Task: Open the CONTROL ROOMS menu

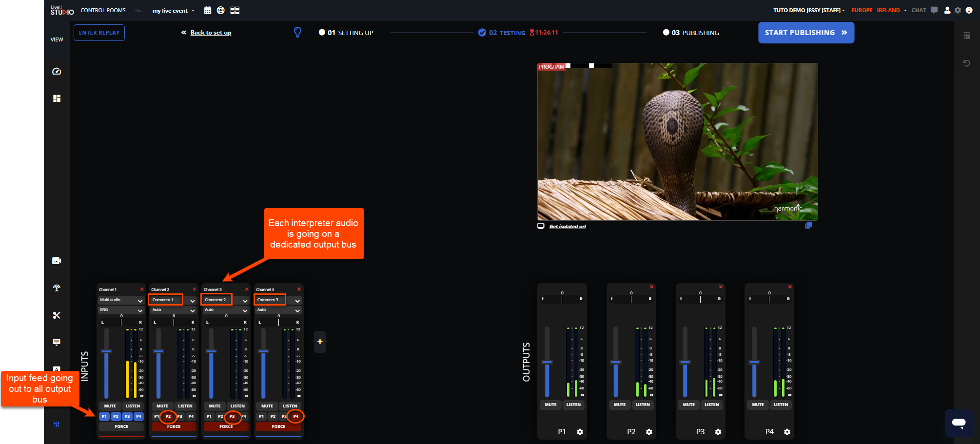Action: (x=103, y=10)
